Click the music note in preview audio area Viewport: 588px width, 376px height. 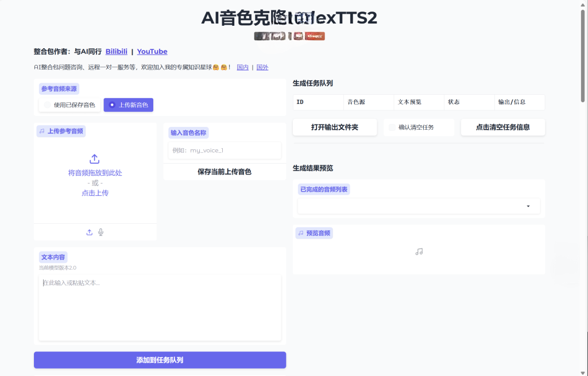[419, 251]
